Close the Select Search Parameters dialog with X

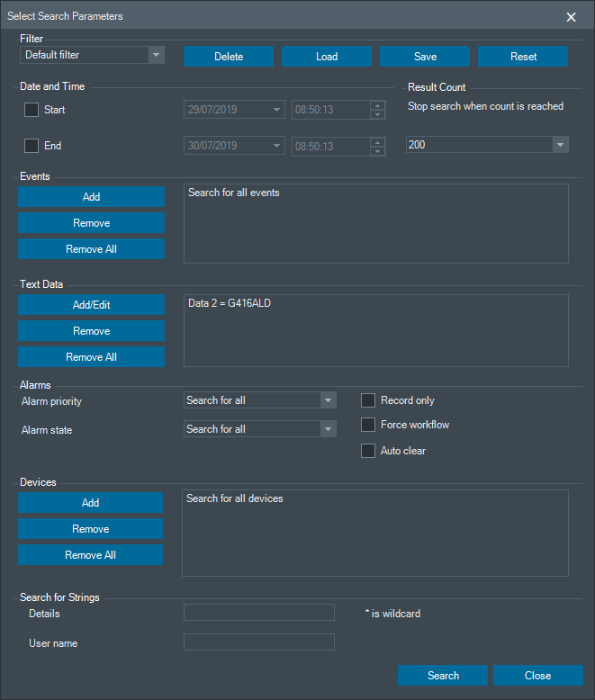pyautogui.click(x=571, y=17)
